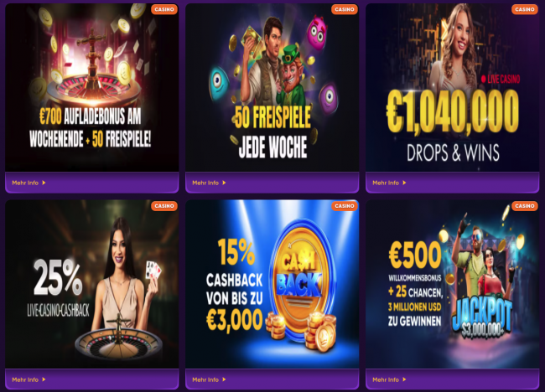This screenshot has width=545, height=392.
Task: Click the CASINO badge on the Jackpot card
Action: click(x=525, y=206)
